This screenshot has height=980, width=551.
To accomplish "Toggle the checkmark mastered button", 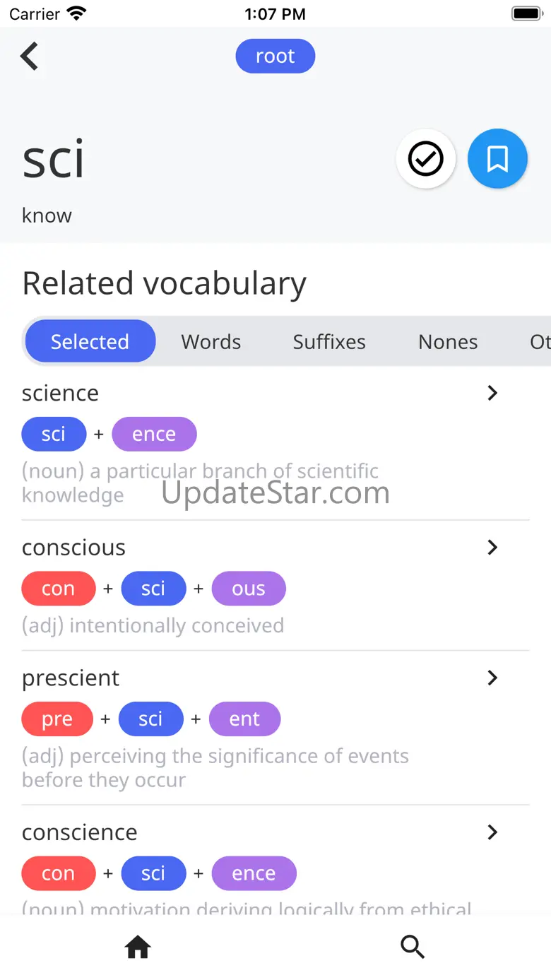I will coord(426,159).
